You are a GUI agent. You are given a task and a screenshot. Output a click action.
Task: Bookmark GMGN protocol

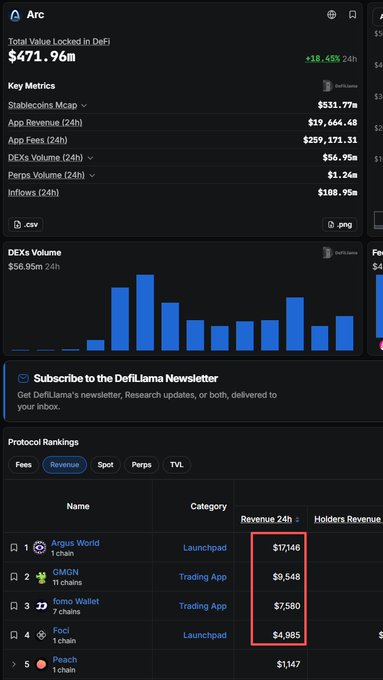click(14, 577)
